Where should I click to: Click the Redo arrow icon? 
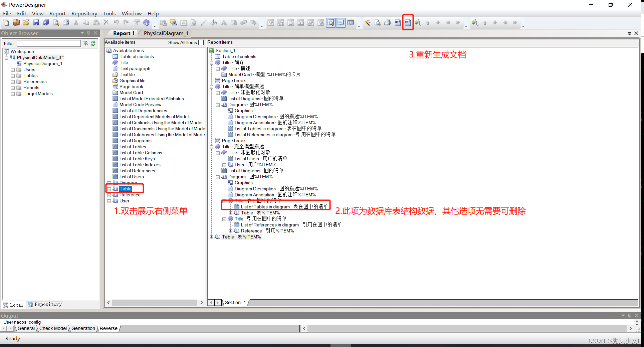tap(126, 23)
